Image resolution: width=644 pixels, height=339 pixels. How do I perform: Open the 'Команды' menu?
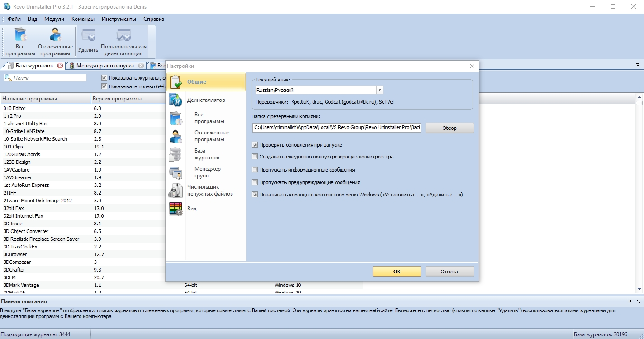coord(83,19)
